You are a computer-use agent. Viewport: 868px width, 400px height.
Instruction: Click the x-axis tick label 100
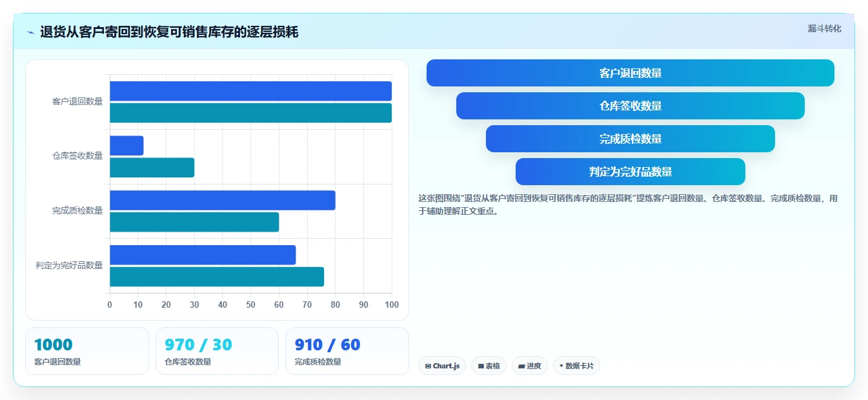click(x=391, y=305)
